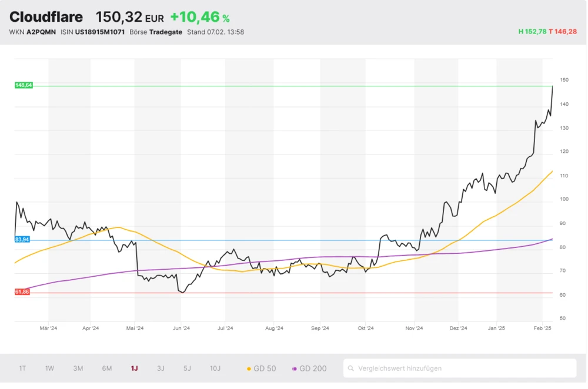Select the 1T time range
This screenshot has width=588, height=389.
pos(22,368)
